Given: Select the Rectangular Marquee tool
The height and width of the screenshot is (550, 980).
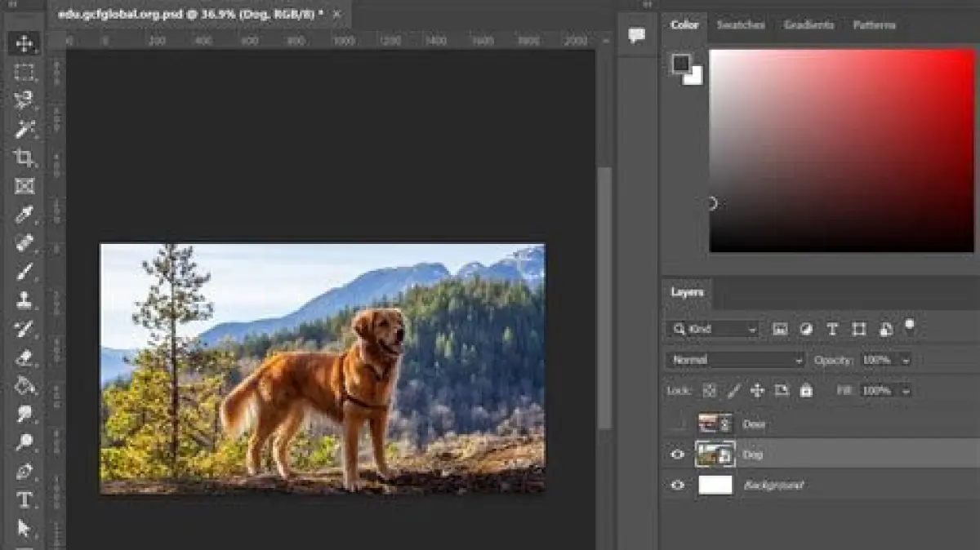Looking at the screenshot, I should point(24,72).
